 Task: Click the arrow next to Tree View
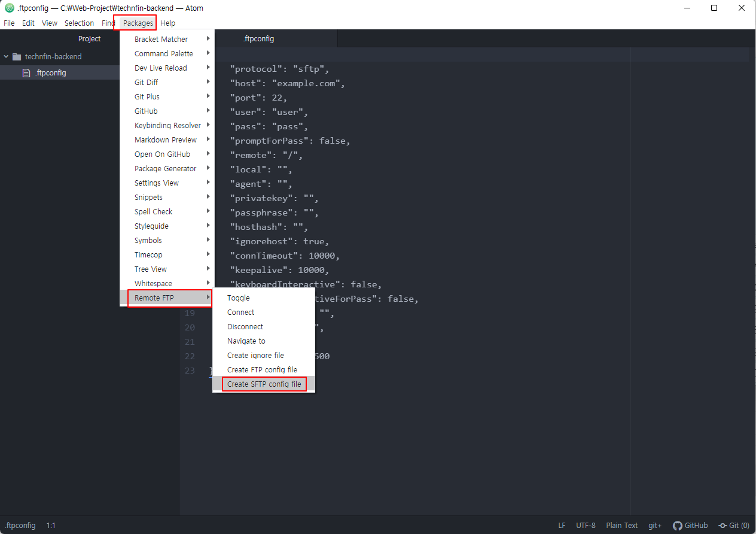[x=208, y=269]
